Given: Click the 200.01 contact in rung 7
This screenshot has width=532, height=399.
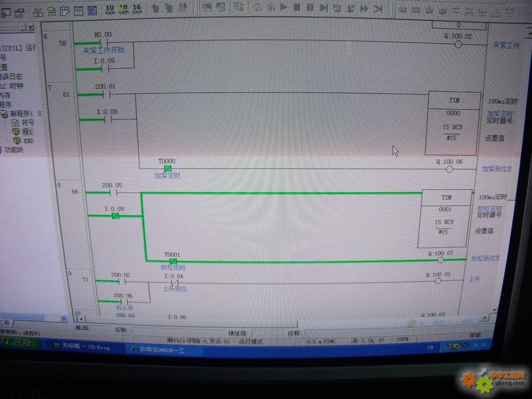Looking at the screenshot, I should [x=106, y=95].
